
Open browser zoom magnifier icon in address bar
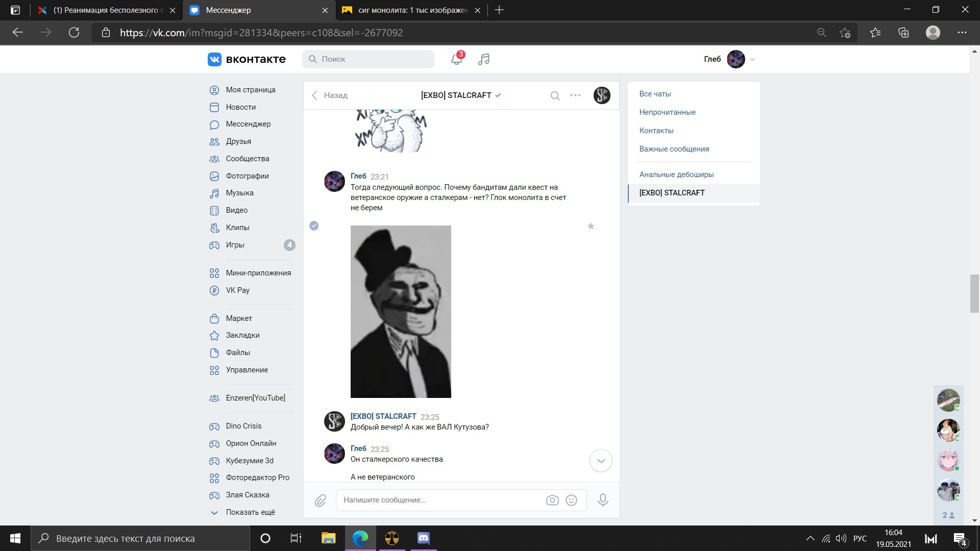click(821, 33)
